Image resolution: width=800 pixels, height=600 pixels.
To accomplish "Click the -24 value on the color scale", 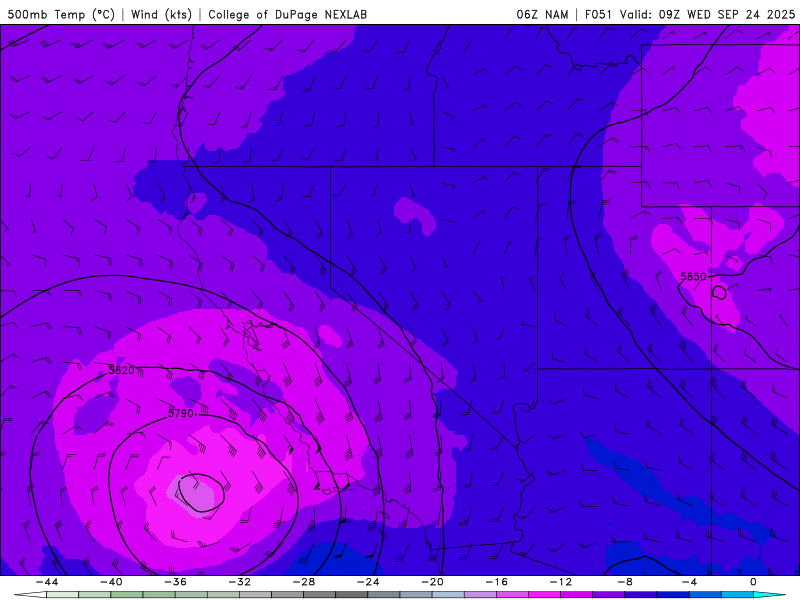I will tap(368, 582).
